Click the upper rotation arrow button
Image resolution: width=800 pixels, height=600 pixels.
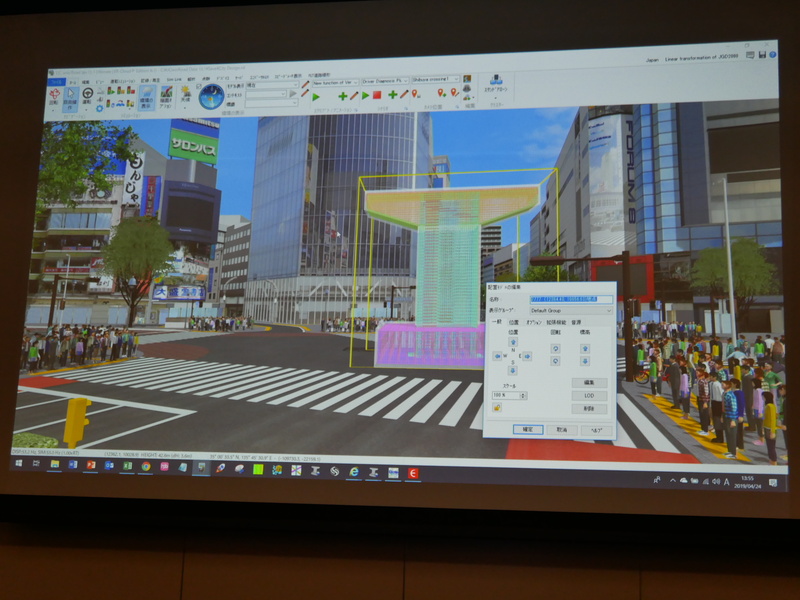point(556,348)
